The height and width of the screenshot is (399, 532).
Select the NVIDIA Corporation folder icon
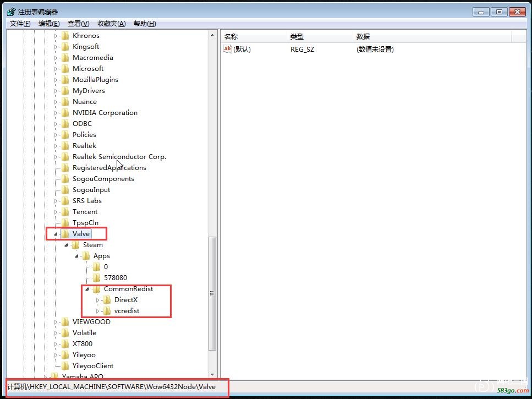[x=65, y=113]
